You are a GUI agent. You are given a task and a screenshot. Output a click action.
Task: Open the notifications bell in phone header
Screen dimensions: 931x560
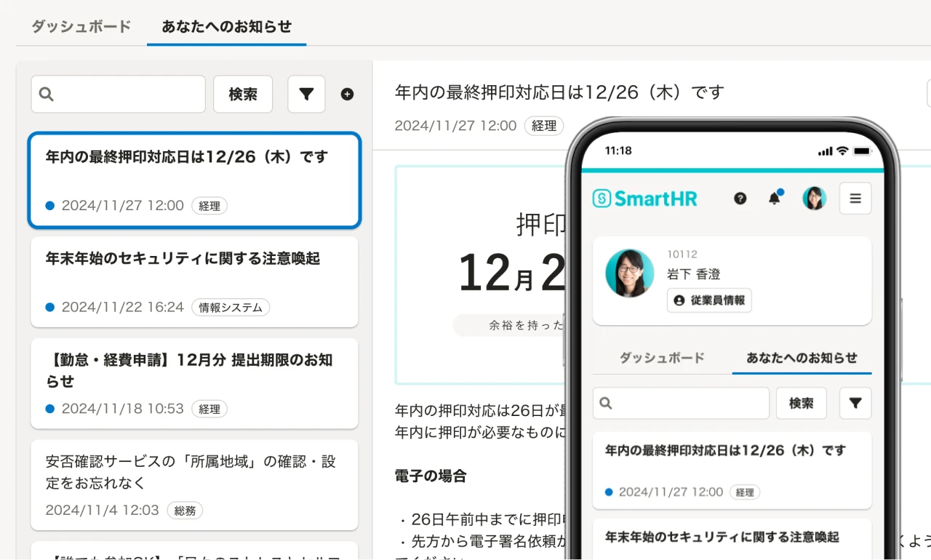[775, 198]
